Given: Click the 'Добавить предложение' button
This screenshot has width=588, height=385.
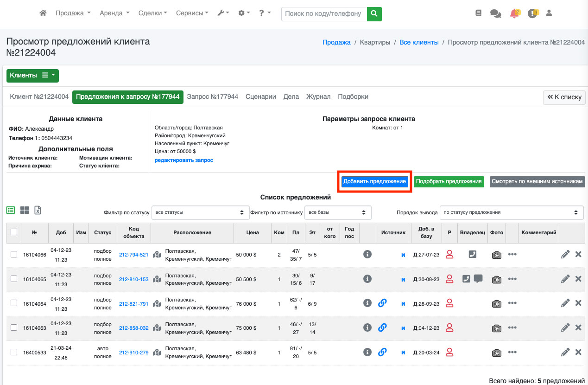Looking at the screenshot, I should 374,181.
